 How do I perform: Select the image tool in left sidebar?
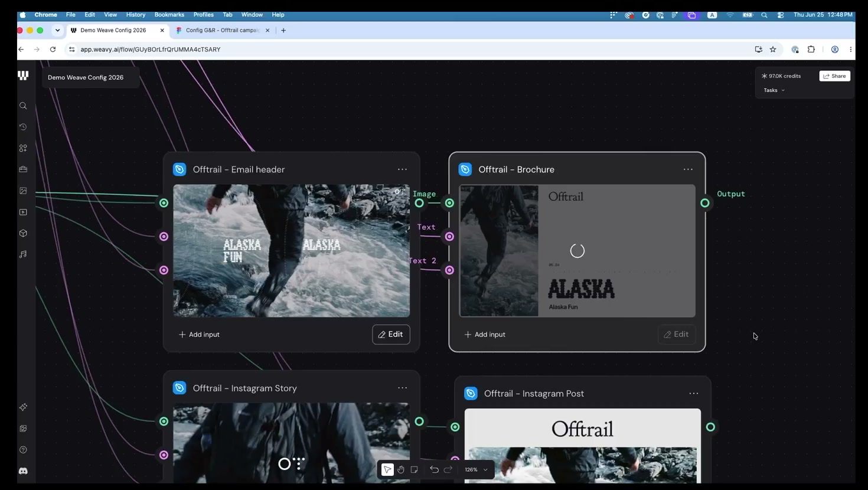[x=23, y=191]
